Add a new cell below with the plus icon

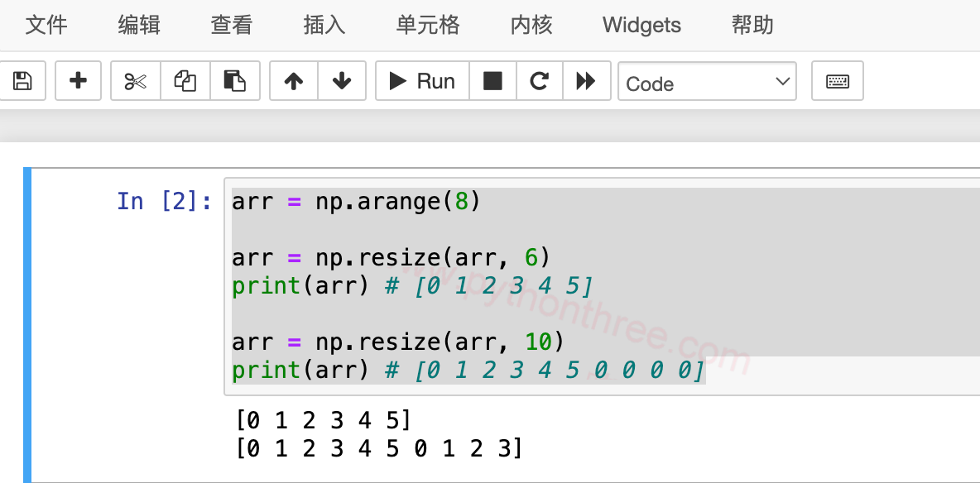(78, 80)
